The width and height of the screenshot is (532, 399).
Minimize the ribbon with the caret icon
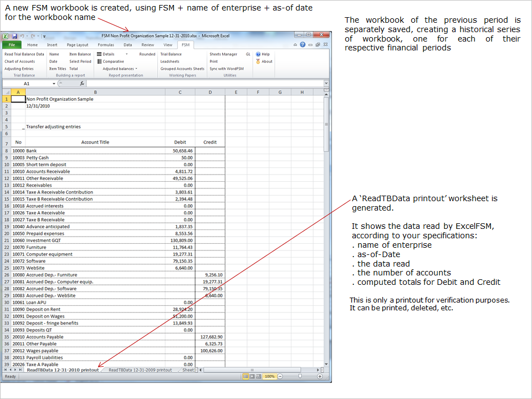click(x=295, y=45)
